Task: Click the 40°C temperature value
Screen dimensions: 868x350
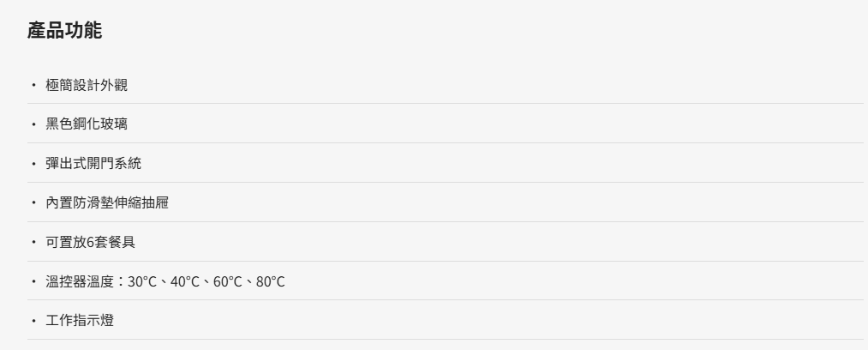Action: pyautogui.click(x=185, y=281)
